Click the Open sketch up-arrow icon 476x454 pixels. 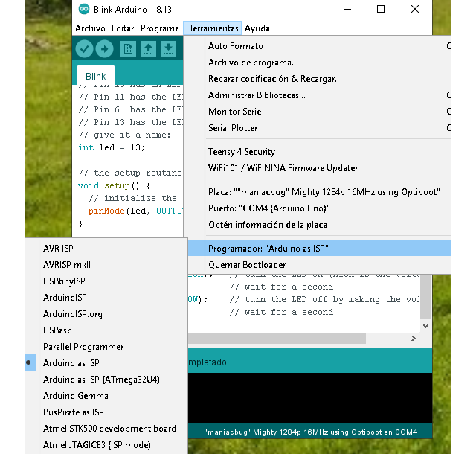[148, 49]
